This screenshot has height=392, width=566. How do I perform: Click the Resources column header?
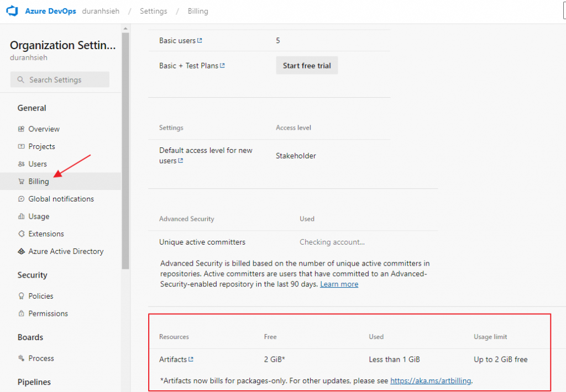click(x=174, y=336)
